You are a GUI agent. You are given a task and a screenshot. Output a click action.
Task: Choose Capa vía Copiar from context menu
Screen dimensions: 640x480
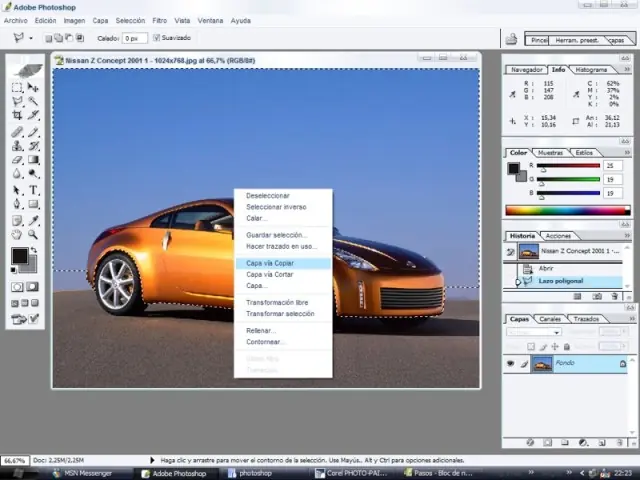click(x=283, y=263)
